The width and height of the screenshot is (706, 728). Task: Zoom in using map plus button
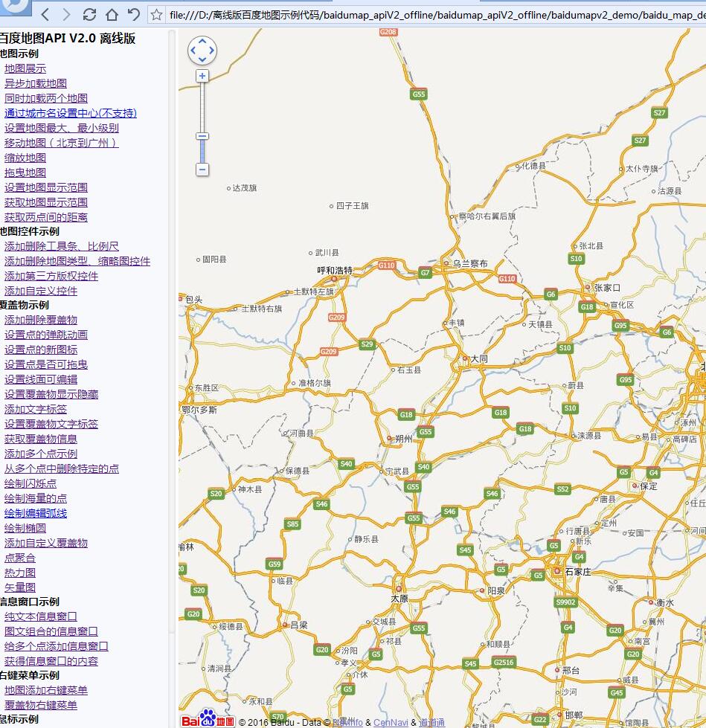click(202, 76)
